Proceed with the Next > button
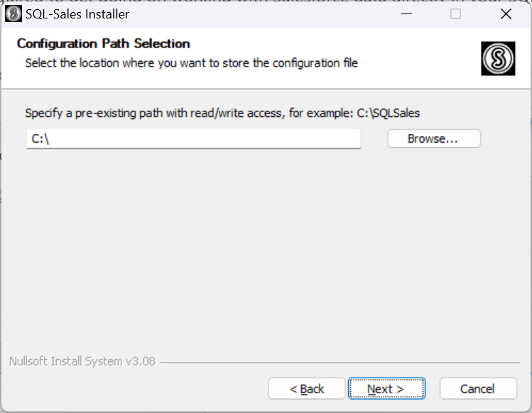The height and width of the screenshot is (413, 532). click(386, 389)
